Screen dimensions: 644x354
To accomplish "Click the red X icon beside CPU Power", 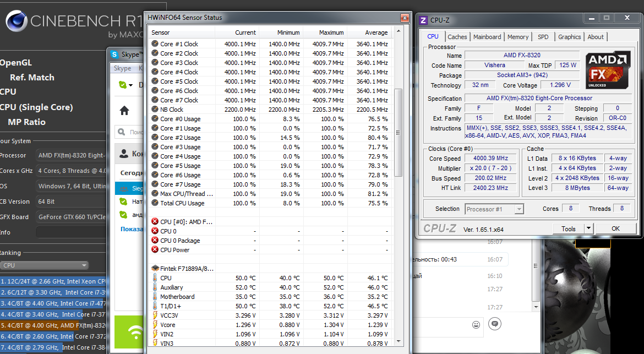I will point(155,250).
